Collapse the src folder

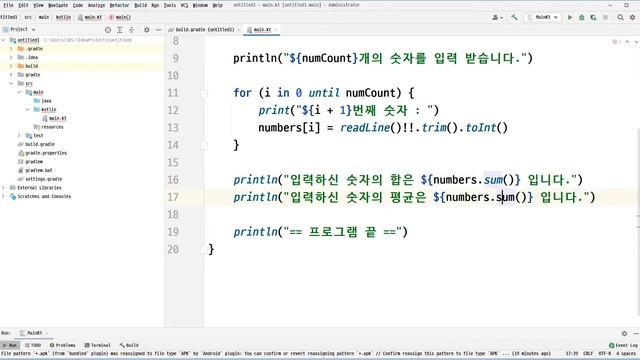click(11, 83)
